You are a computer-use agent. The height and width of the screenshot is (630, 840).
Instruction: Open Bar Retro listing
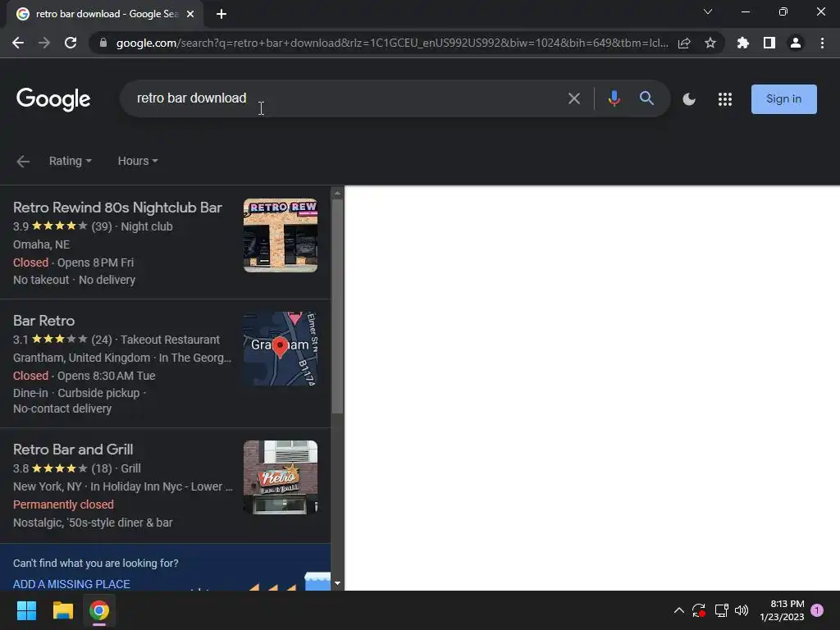click(x=44, y=321)
